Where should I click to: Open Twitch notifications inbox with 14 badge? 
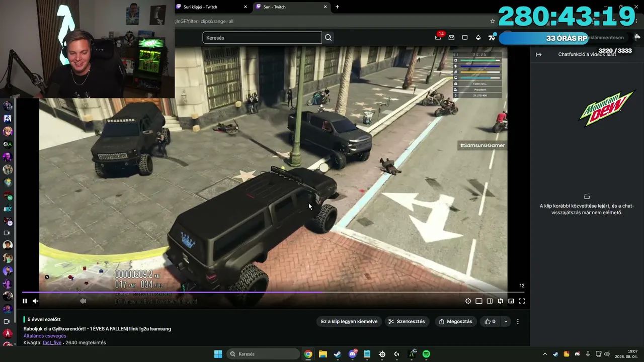(x=439, y=37)
